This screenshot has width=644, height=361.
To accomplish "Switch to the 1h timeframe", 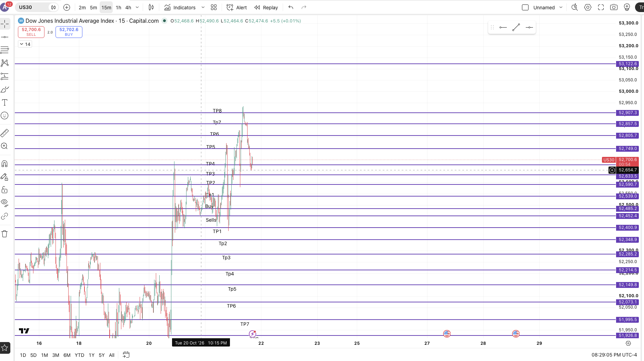I will pyautogui.click(x=119, y=7).
